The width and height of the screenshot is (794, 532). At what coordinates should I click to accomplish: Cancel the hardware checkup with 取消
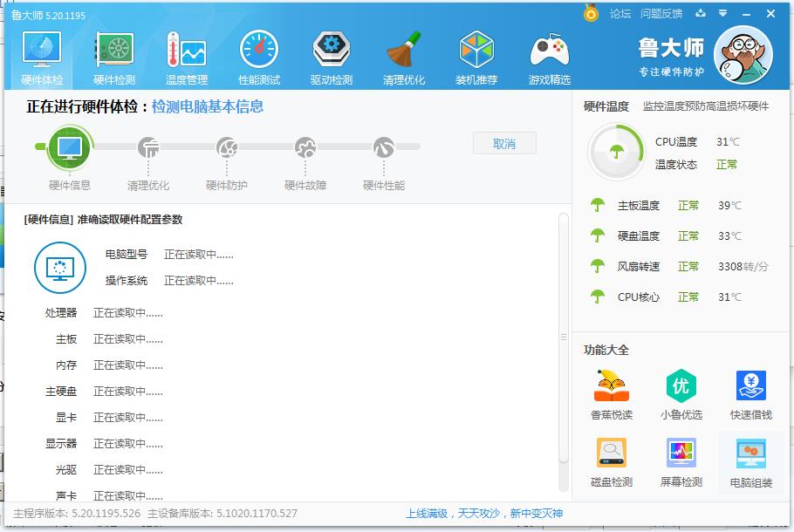(x=504, y=144)
